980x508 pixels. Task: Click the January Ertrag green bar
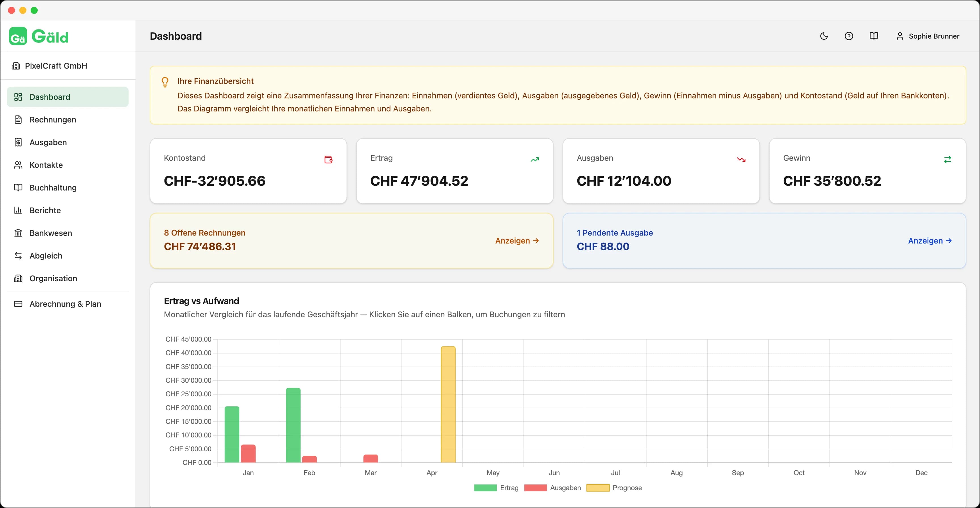point(232,435)
